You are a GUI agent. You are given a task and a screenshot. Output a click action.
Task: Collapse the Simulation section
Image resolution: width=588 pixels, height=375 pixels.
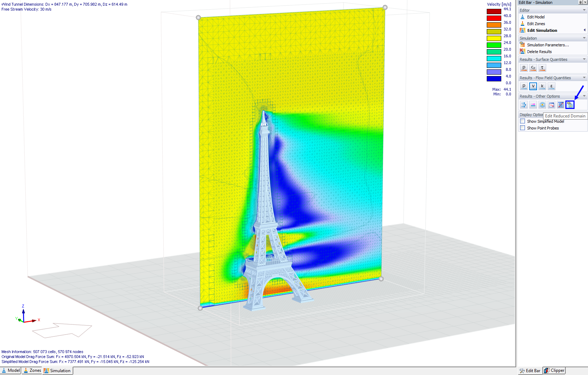pos(584,38)
